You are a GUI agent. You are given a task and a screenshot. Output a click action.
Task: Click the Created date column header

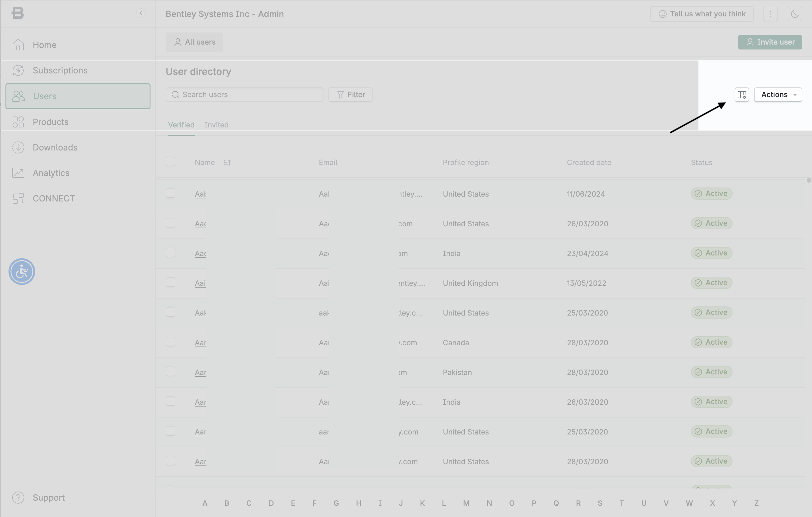(x=589, y=163)
